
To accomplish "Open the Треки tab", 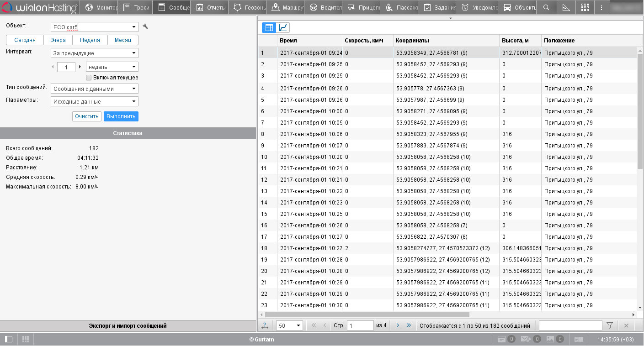I will [x=136, y=7].
